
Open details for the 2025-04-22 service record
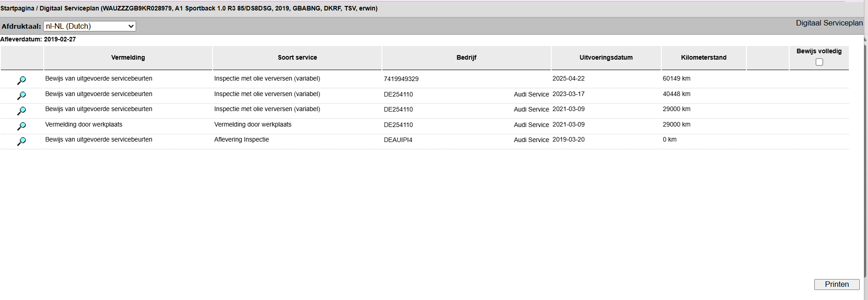[21, 80]
